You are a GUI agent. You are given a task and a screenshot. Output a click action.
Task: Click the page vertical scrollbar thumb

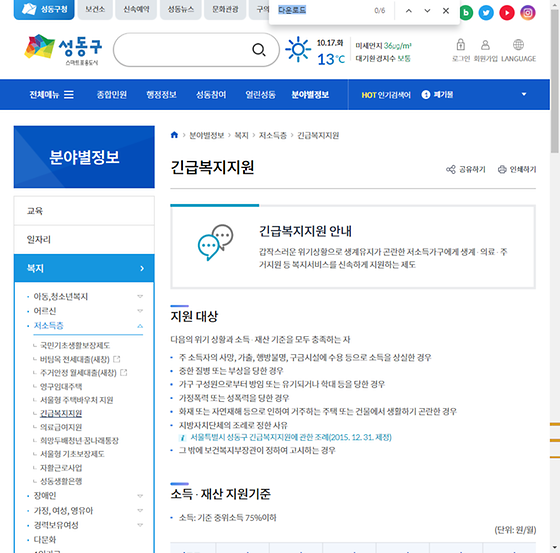coord(554,80)
